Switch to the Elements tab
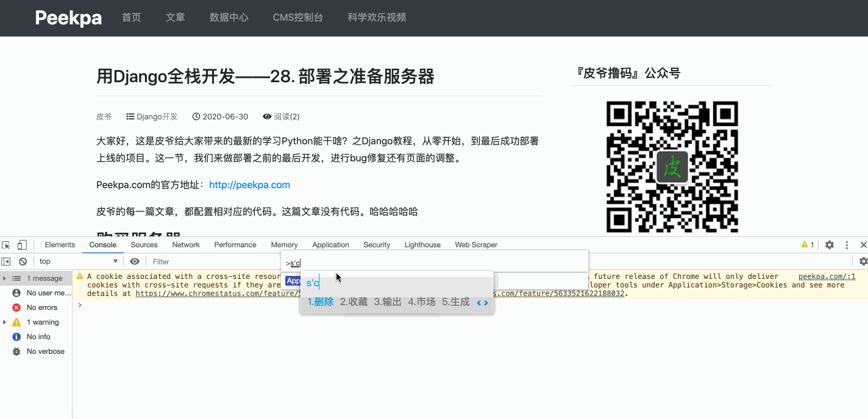Screen dimensions: 868x419 [60, 245]
